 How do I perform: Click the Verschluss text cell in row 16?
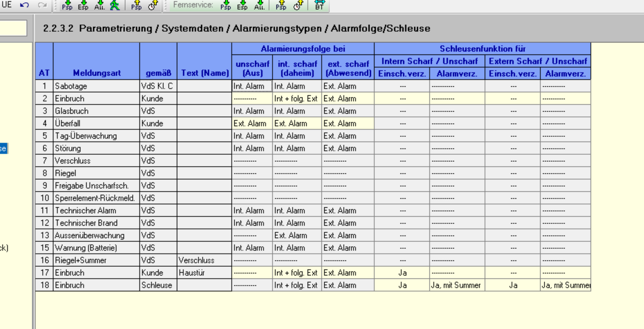coord(204,260)
